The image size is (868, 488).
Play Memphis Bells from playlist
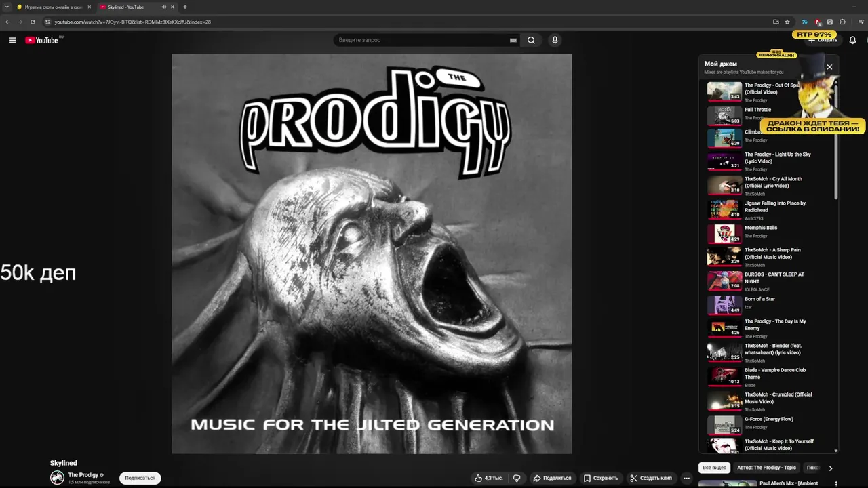[x=768, y=233]
